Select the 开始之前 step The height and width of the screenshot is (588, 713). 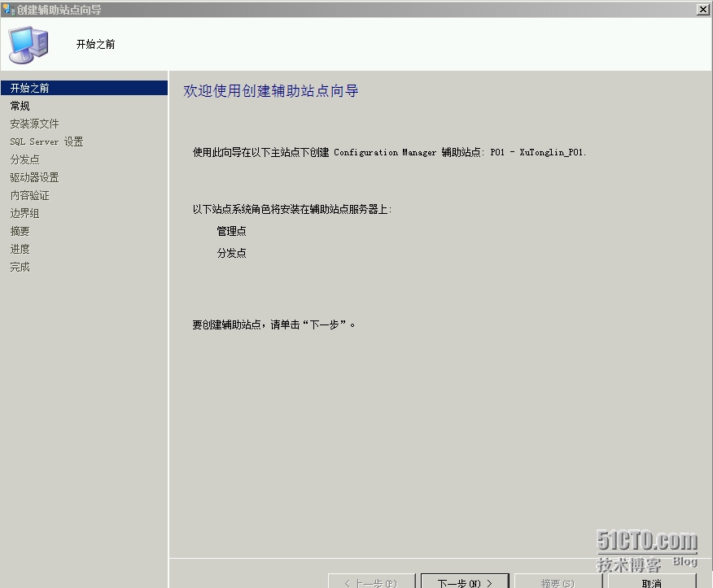pos(84,88)
